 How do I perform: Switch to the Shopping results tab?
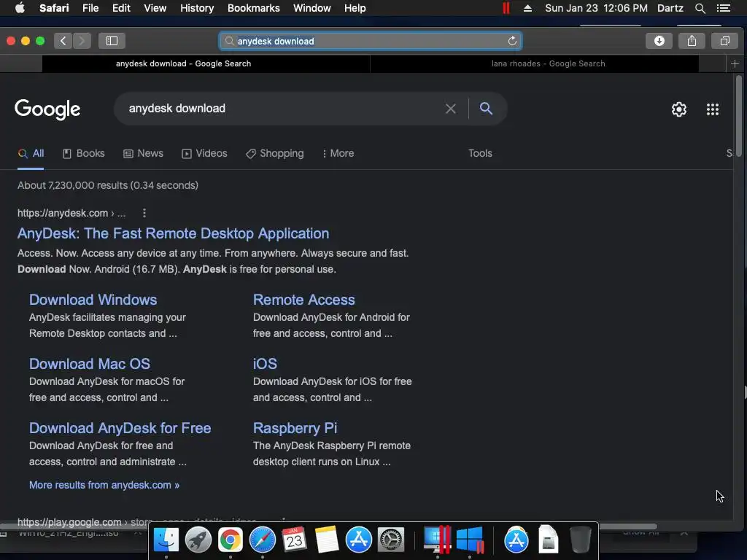pyautogui.click(x=275, y=153)
